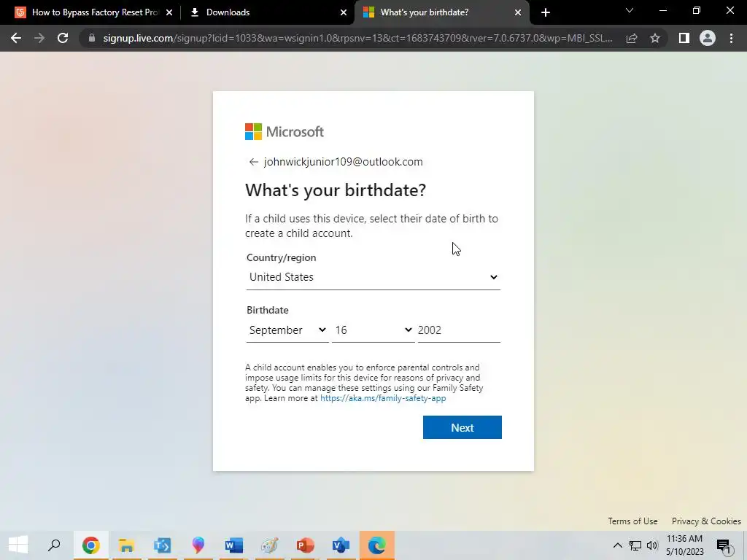Launch PowerPoint from the taskbar
Image resolution: width=747 pixels, height=560 pixels.
click(305, 545)
